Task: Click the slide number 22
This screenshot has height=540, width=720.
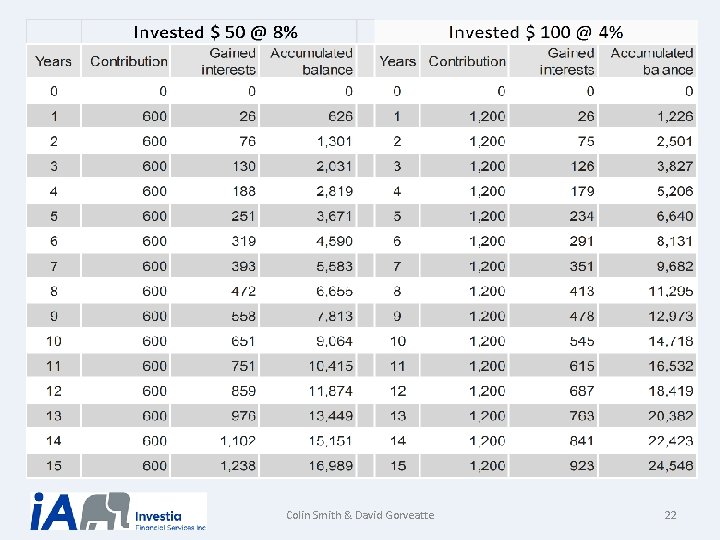Action: (x=670, y=515)
